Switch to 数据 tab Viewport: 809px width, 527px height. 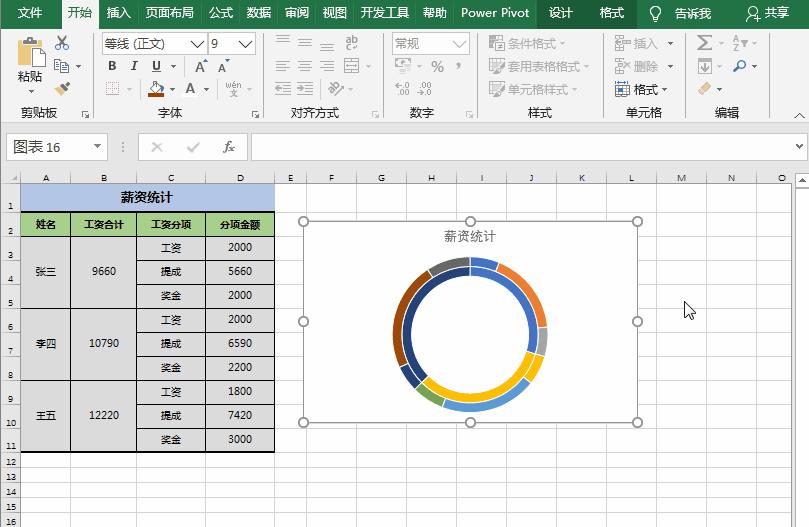click(x=258, y=13)
